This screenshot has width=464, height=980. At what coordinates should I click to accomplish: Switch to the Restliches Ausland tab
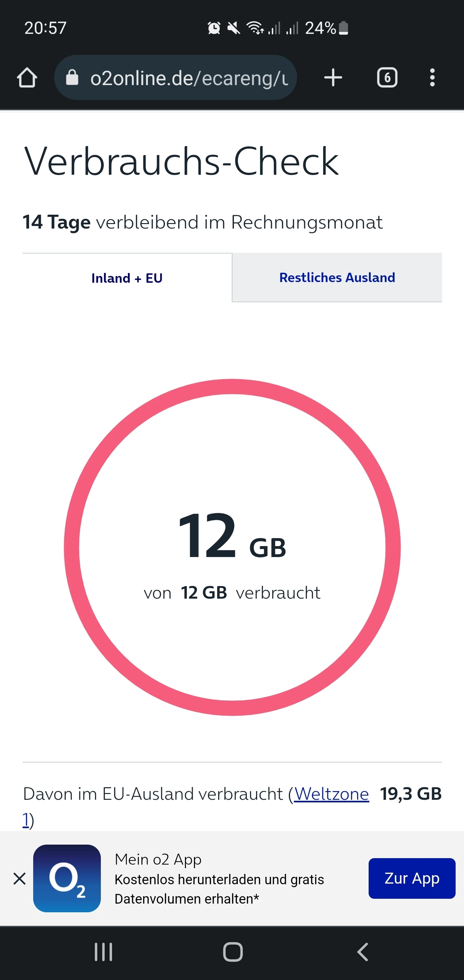pos(337,278)
